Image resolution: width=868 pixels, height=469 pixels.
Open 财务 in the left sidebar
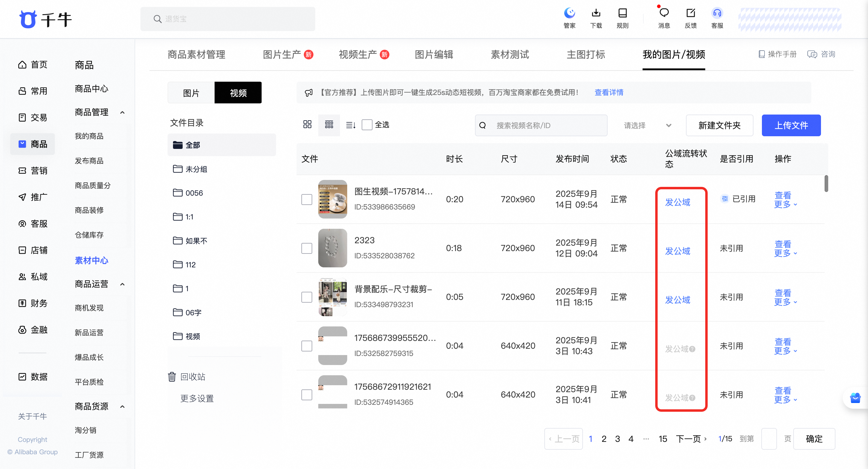point(33,303)
